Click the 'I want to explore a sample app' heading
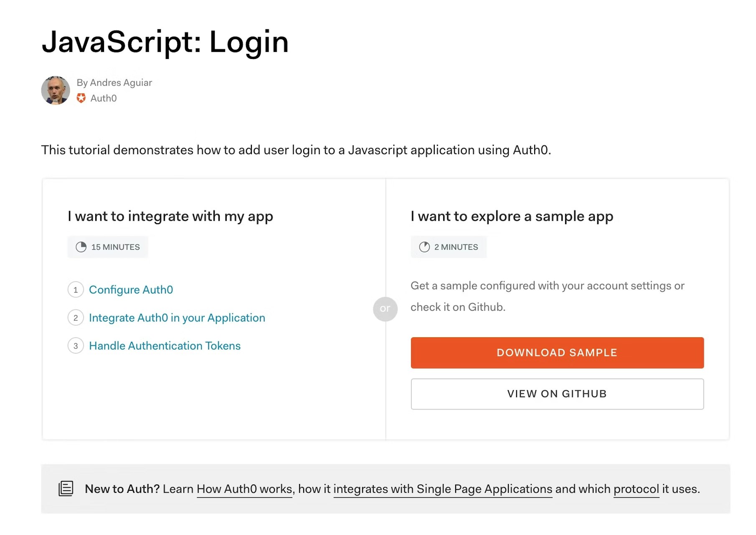 point(511,217)
